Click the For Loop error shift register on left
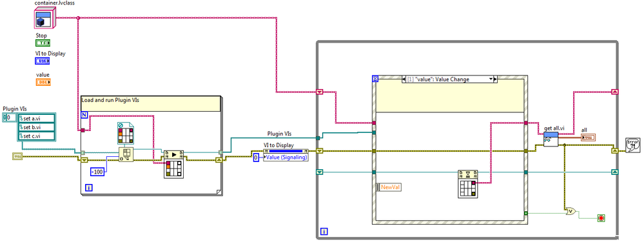Viewport: 644px width, 244px height. (x=84, y=160)
